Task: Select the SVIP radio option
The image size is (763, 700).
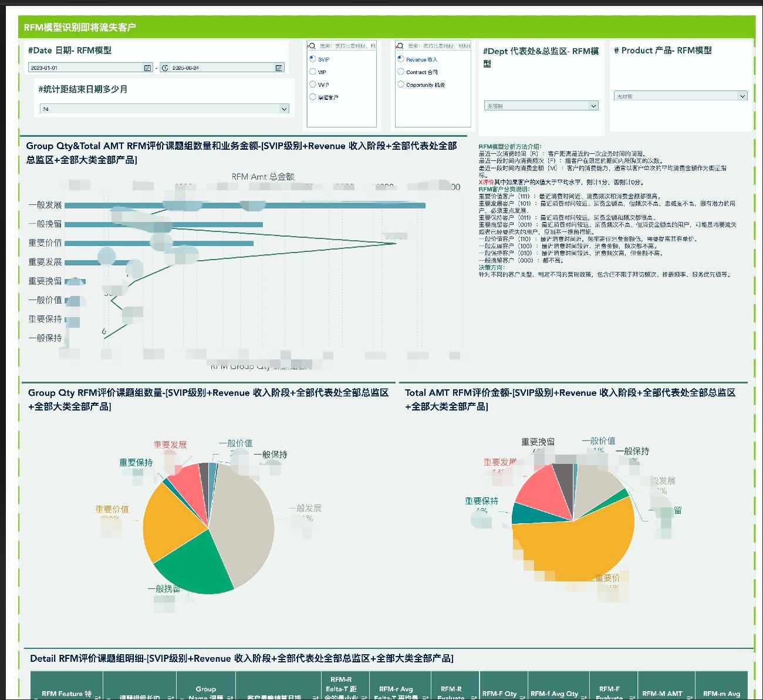Action: coord(313,59)
